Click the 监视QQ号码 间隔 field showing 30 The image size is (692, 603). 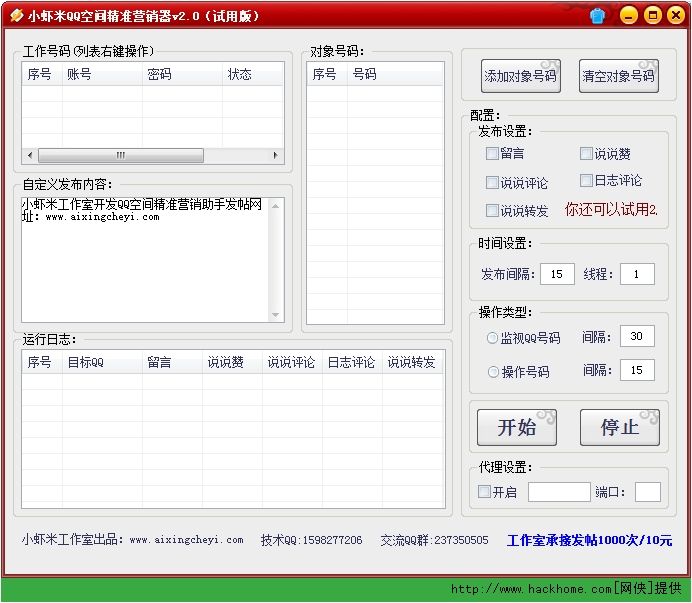pos(637,336)
